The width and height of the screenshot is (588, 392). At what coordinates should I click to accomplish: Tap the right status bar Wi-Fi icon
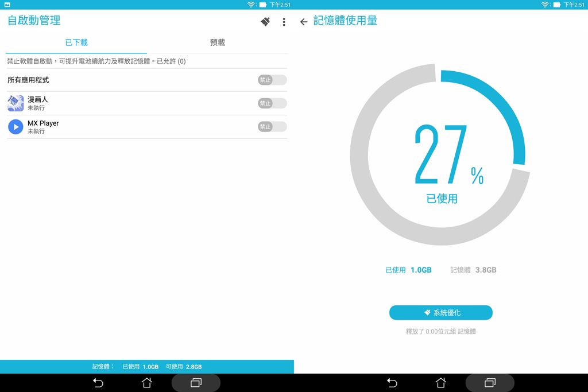coord(545,5)
